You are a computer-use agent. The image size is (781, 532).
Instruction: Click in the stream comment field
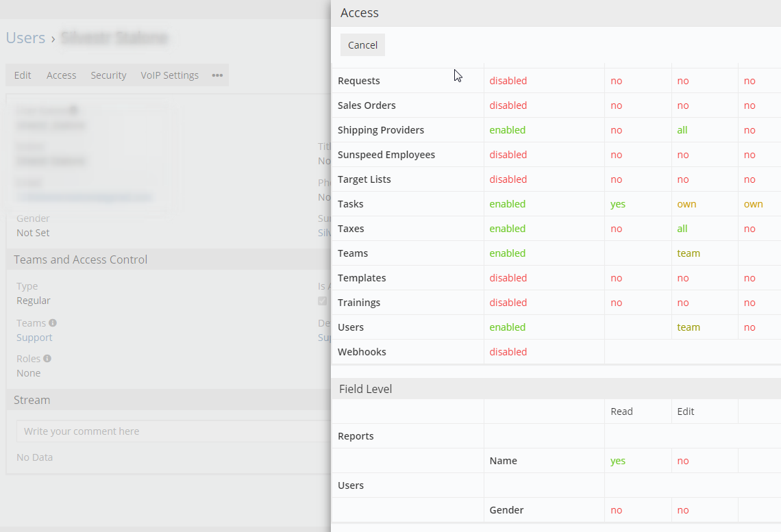[x=174, y=431]
